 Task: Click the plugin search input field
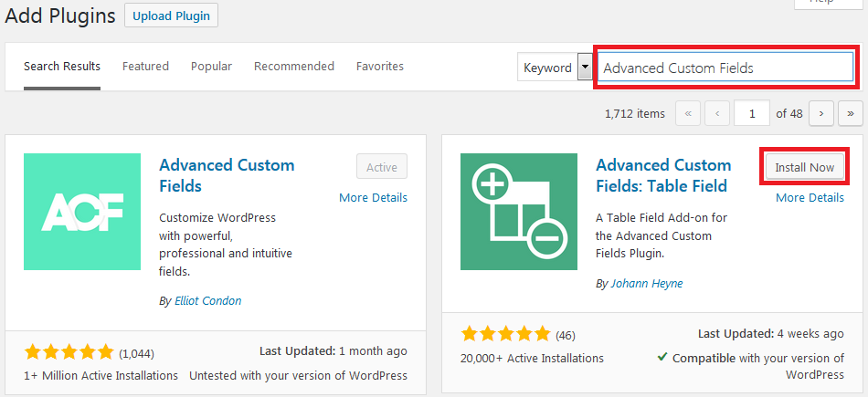coord(725,68)
